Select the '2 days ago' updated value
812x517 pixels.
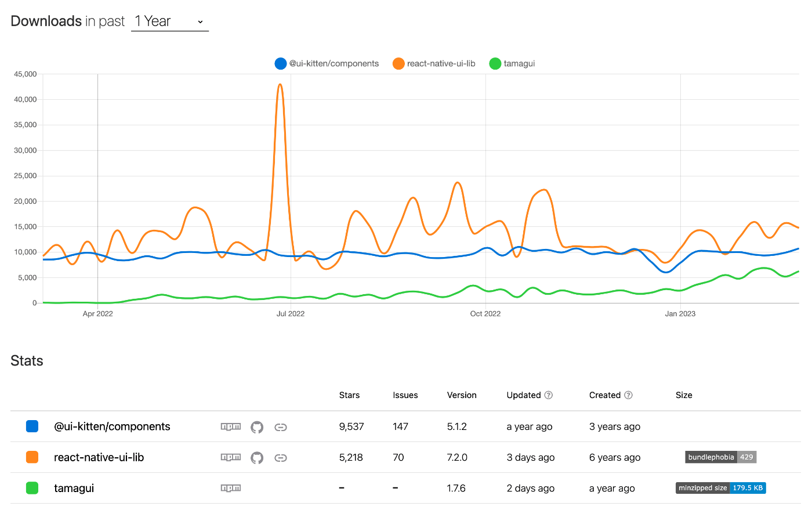click(x=531, y=488)
